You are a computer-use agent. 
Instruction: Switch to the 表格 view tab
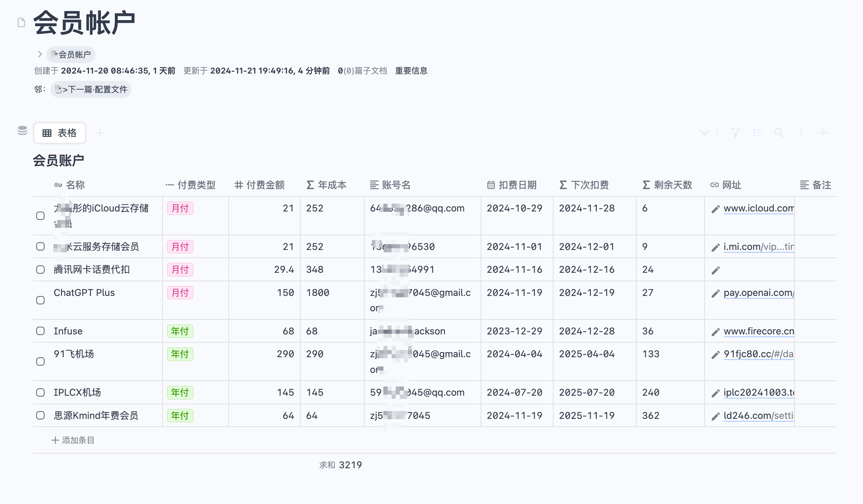click(60, 133)
